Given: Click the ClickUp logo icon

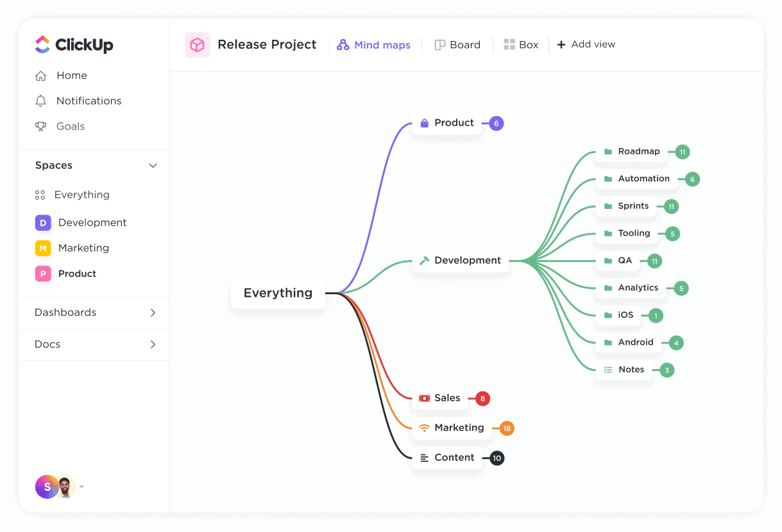Looking at the screenshot, I should [42, 44].
